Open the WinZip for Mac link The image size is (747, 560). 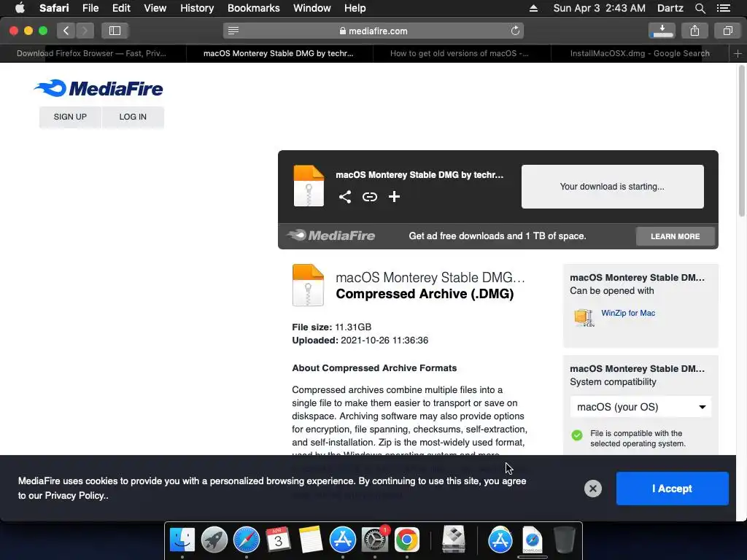coord(628,313)
